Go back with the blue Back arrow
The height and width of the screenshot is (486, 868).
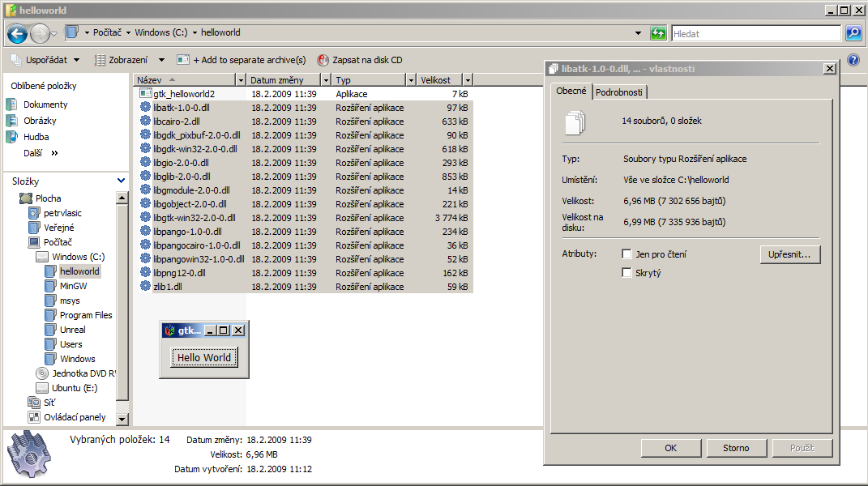point(17,34)
